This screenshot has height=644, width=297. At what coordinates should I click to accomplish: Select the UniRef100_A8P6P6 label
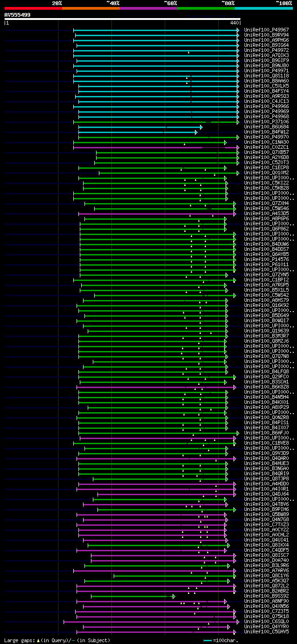click(266, 218)
